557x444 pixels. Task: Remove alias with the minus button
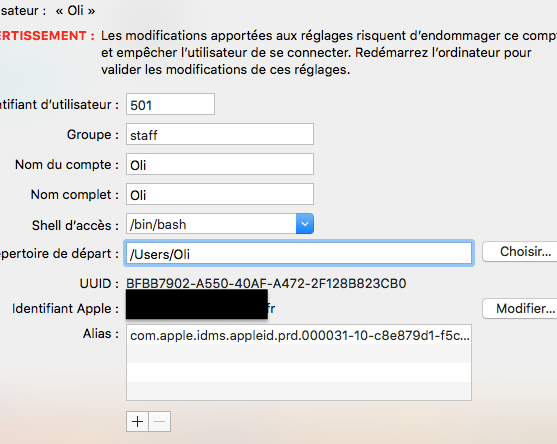(x=160, y=422)
